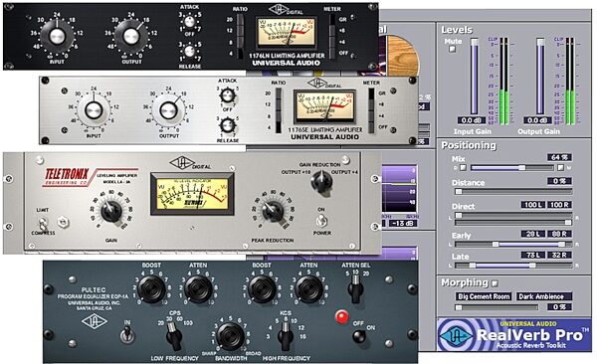Image resolution: width=597 pixels, height=364 pixels.
Task: Click the 1176LN Release knob
Action: (189, 51)
